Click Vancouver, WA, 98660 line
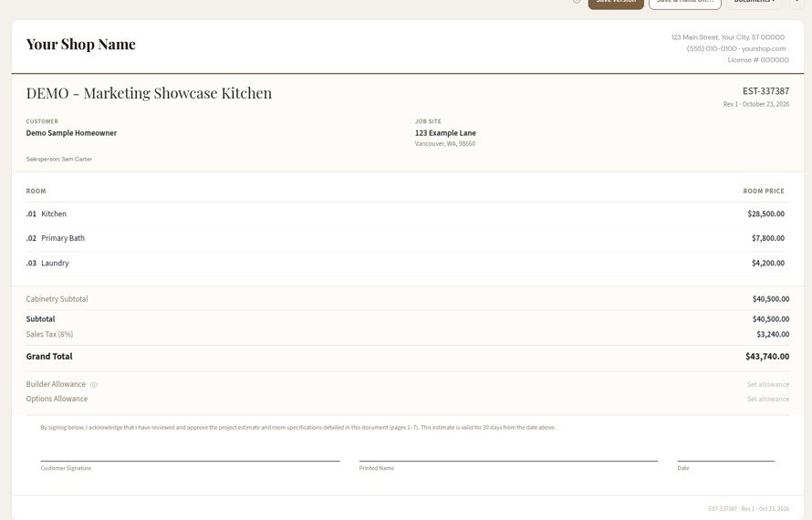812x520 pixels. 445,144
